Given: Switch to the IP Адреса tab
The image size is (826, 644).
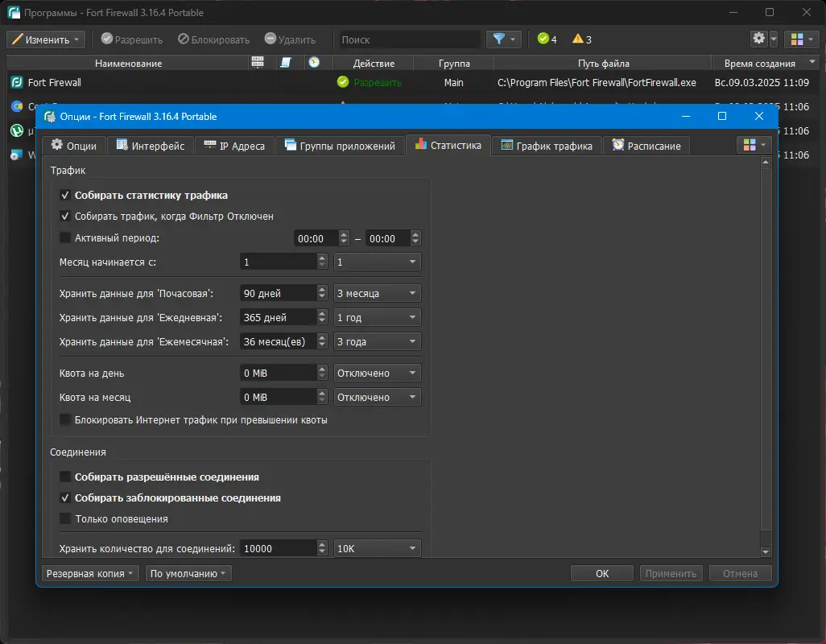Looking at the screenshot, I should [x=234, y=146].
